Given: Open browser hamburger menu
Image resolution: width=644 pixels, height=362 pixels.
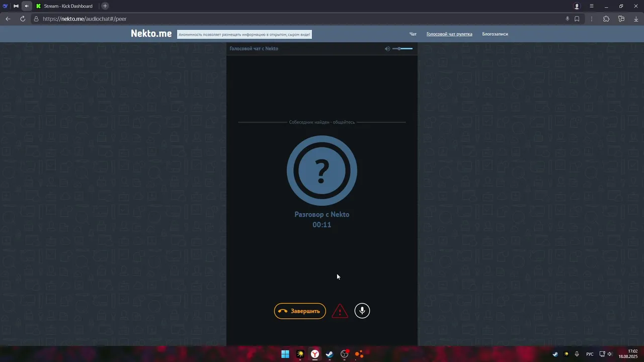Looking at the screenshot, I should pos(592,6).
